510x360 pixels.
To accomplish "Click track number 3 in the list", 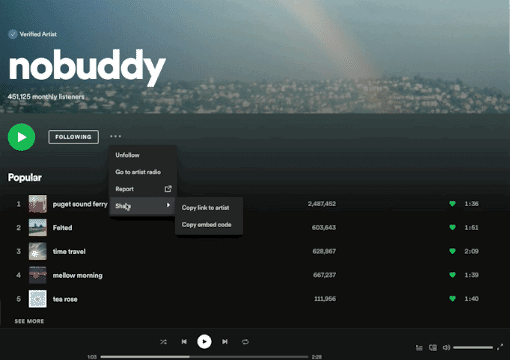I will click(x=19, y=251).
